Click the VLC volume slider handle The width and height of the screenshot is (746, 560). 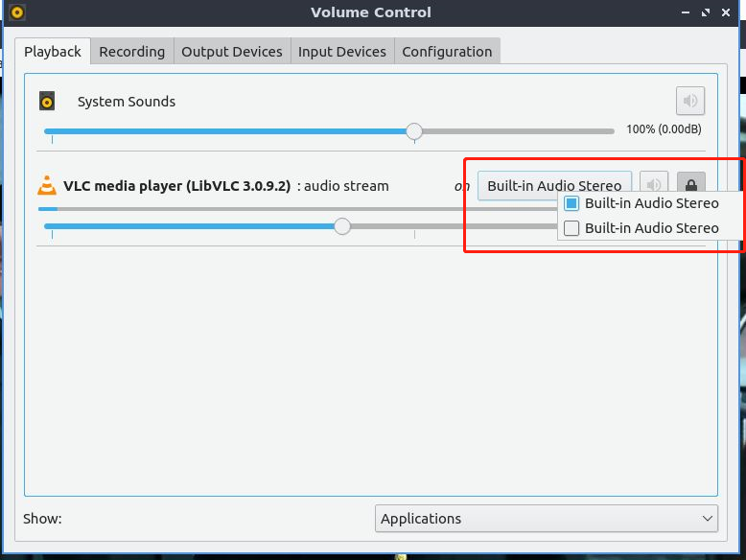click(x=342, y=226)
